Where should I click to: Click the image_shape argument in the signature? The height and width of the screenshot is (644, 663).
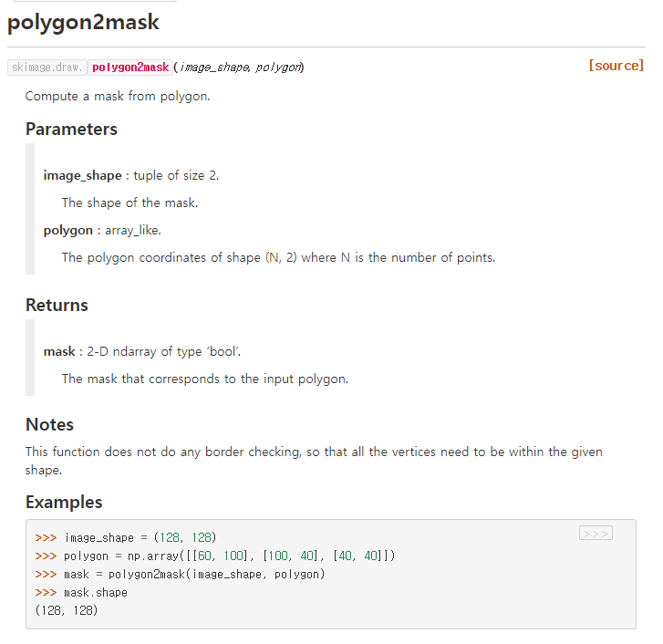coord(214,68)
